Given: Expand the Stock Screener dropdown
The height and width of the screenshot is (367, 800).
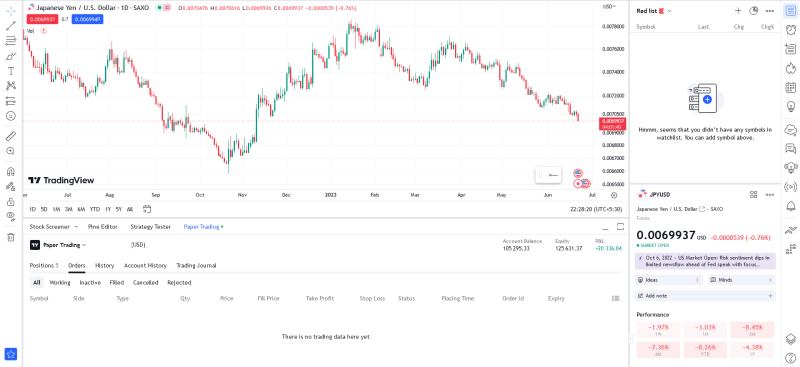Looking at the screenshot, I should [77, 227].
